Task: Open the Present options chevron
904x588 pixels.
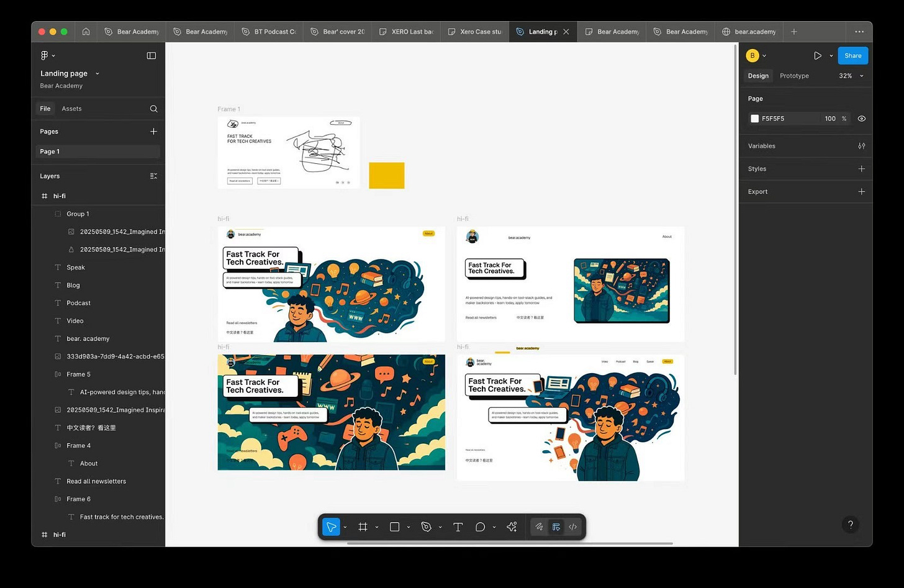Action: [831, 56]
